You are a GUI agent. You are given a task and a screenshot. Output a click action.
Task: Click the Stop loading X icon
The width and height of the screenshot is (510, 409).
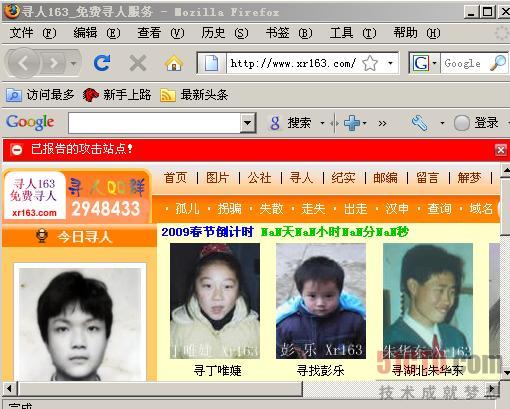click(138, 63)
